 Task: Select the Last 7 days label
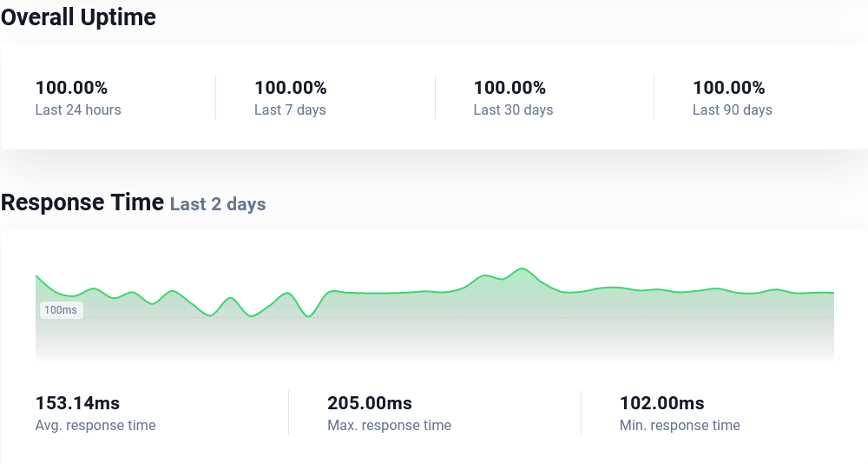pos(290,110)
